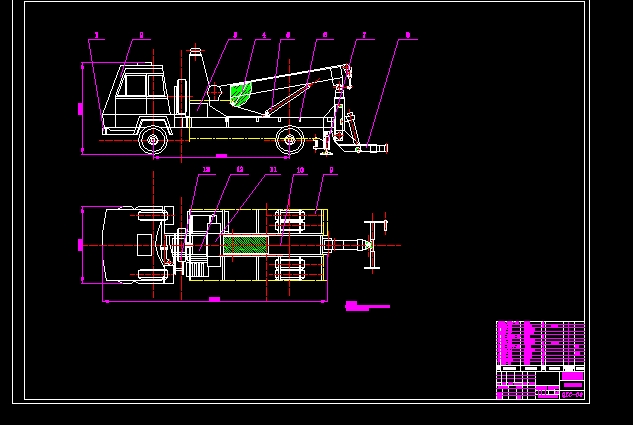The width and height of the screenshot is (633, 425).
Task: Click the overall length dimension text below the top view
Action: pyautogui.click(x=214, y=299)
